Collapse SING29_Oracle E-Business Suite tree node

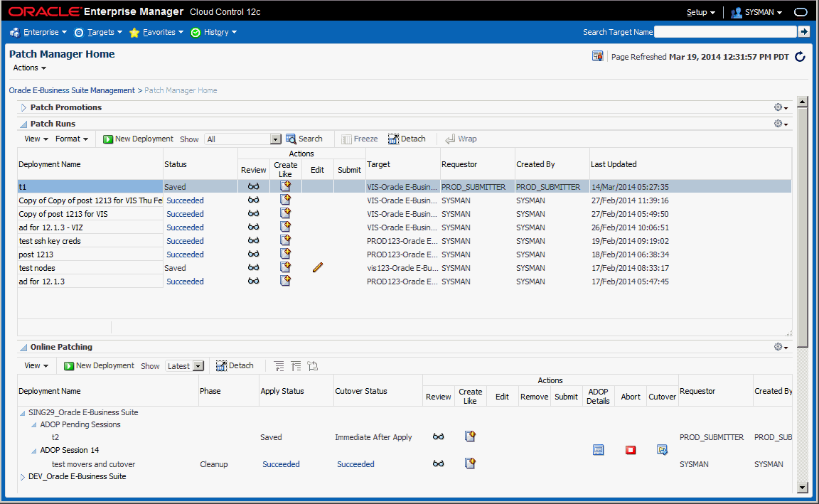(x=23, y=413)
